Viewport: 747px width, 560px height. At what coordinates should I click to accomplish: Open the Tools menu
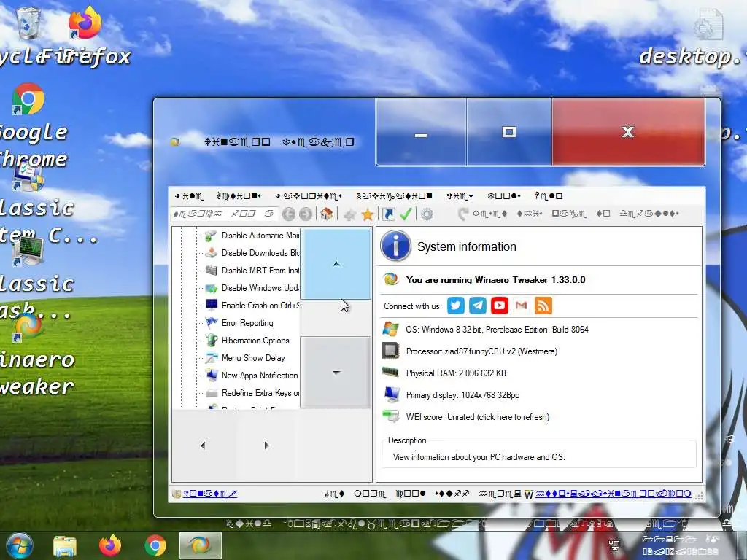pyautogui.click(x=504, y=195)
